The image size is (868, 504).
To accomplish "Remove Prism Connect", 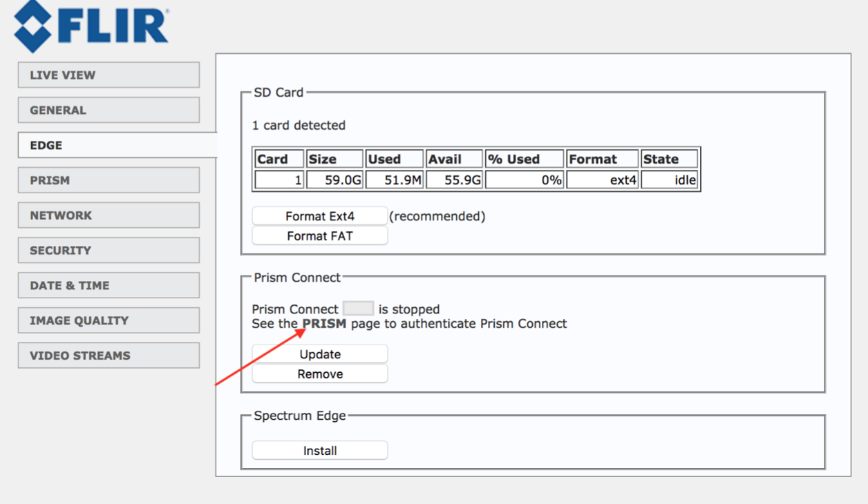I will pos(320,374).
